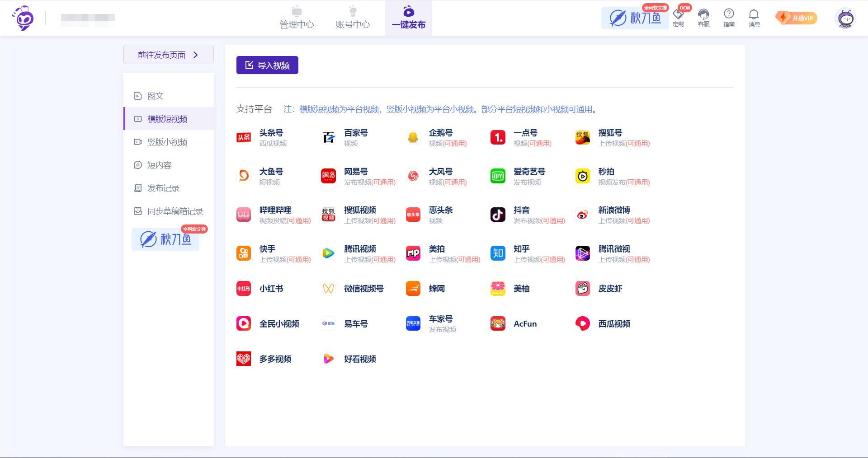Open the 消息 notification bell
Screen dimensions: 868x458
754,18
